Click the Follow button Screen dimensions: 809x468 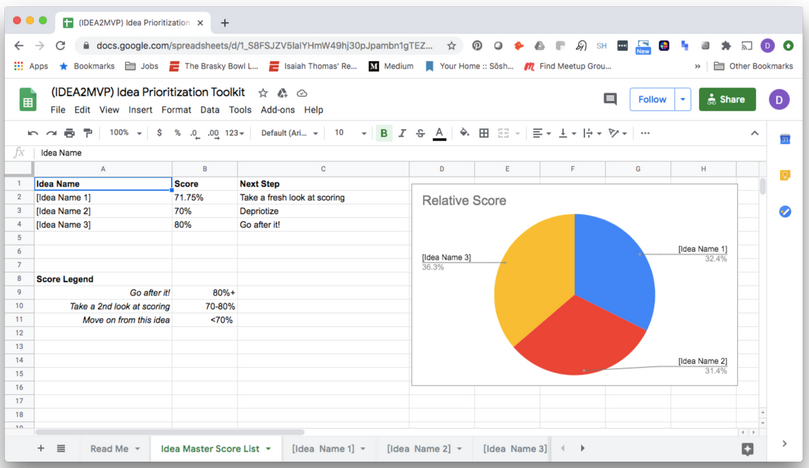coord(652,100)
